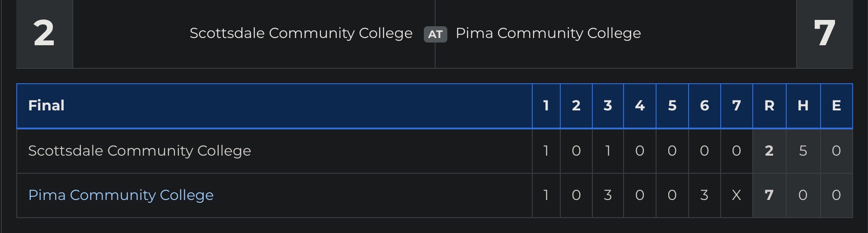This screenshot has width=868, height=233.
Task: Click Scottsdale Community College row label in table
Action: tap(139, 151)
